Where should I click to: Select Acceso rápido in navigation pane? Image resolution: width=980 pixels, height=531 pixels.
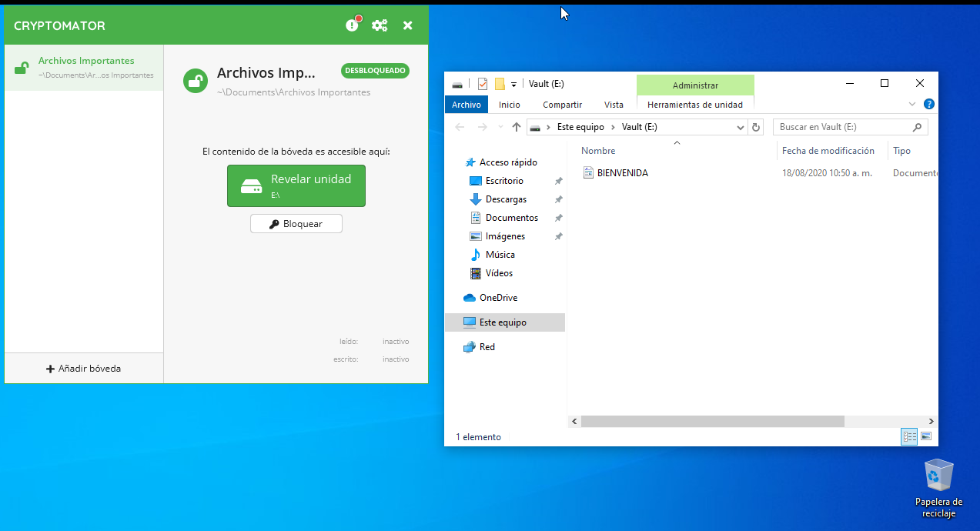coord(508,162)
